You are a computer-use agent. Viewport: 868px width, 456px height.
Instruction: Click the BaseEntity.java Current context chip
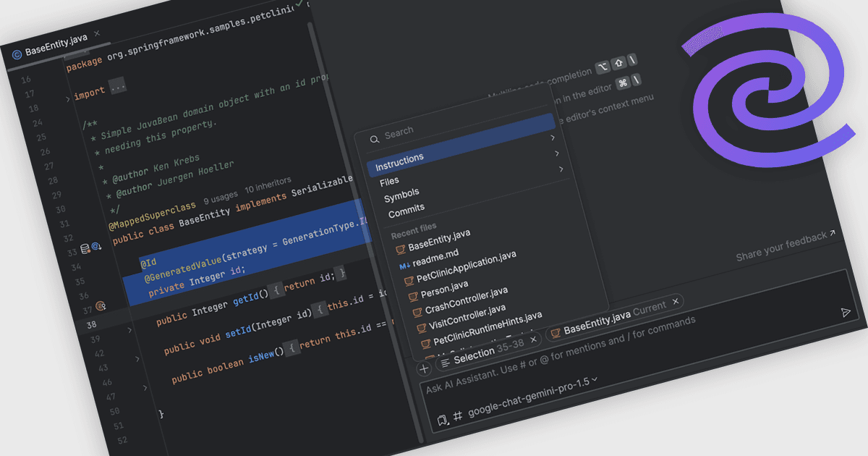pos(615,317)
